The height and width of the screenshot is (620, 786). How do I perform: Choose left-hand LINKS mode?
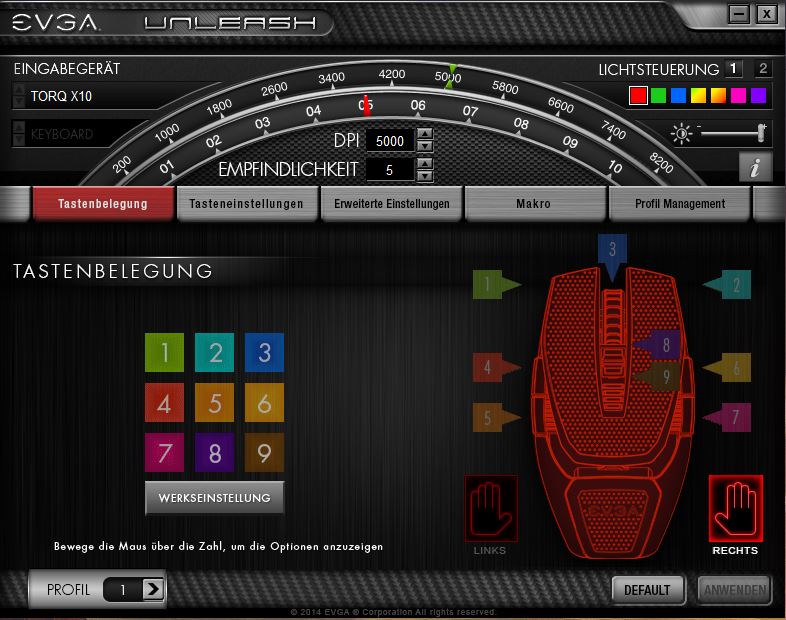point(491,508)
